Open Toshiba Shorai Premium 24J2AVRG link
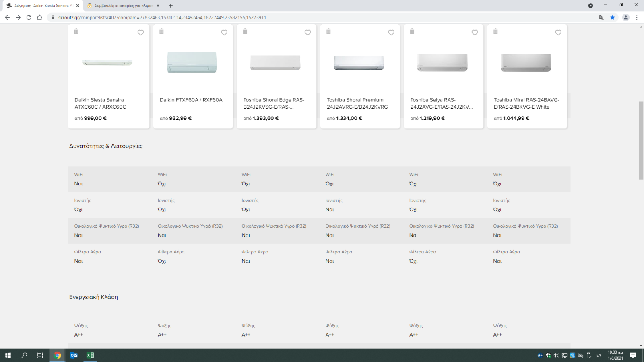Image resolution: width=644 pixels, height=362 pixels. pyautogui.click(x=357, y=103)
